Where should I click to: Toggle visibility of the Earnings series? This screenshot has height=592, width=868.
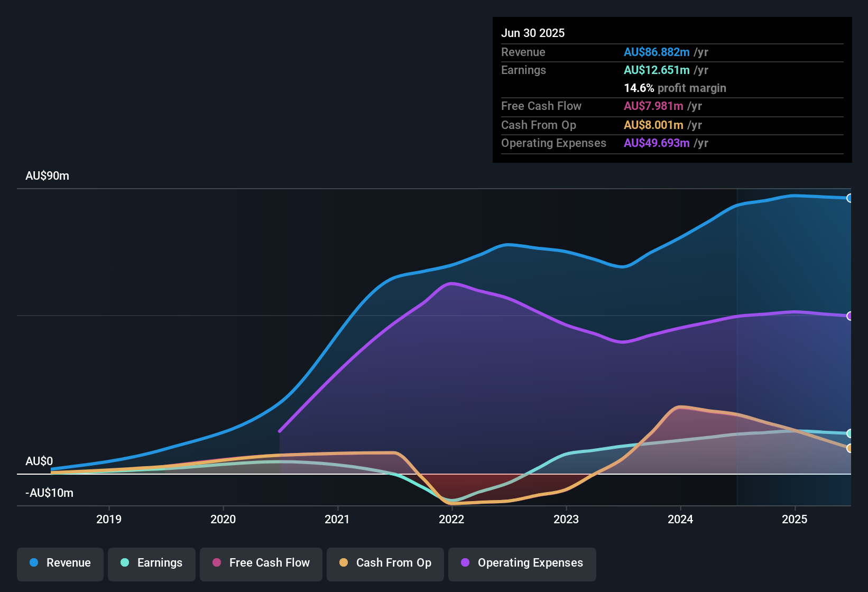click(x=152, y=563)
